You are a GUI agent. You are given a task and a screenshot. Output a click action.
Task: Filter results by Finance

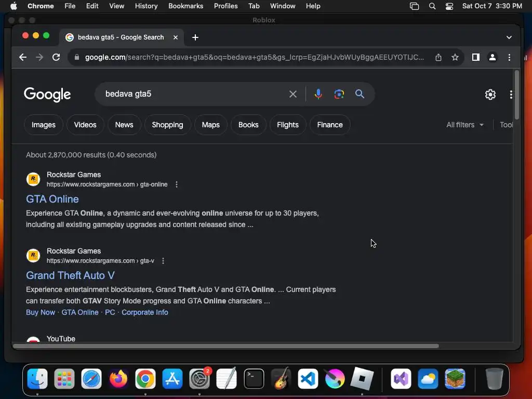[x=330, y=125]
